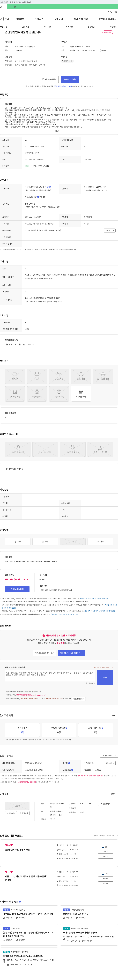Submit question with 전송 button
The image size is (118, 980).
(x=105, y=677)
